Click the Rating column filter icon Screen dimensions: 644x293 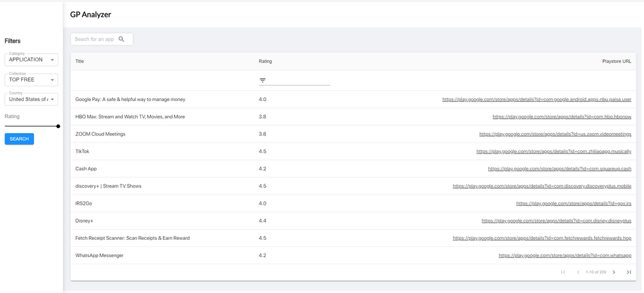point(262,81)
